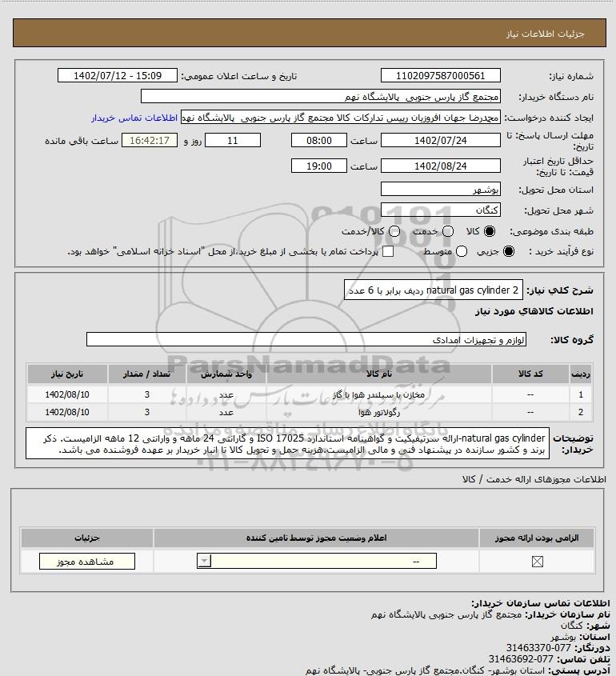Click the announcement date field 1402/07/12 - 15:09
The height and width of the screenshot is (676, 616).
pos(118,75)
